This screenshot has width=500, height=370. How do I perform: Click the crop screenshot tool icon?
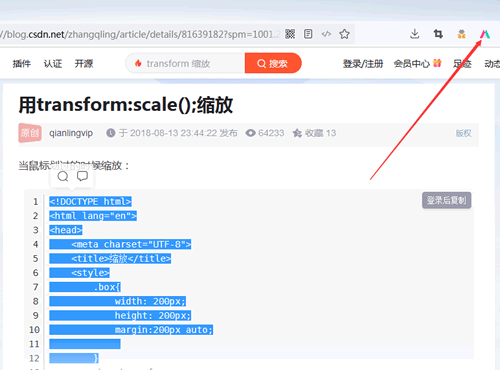tap(438, 34)
